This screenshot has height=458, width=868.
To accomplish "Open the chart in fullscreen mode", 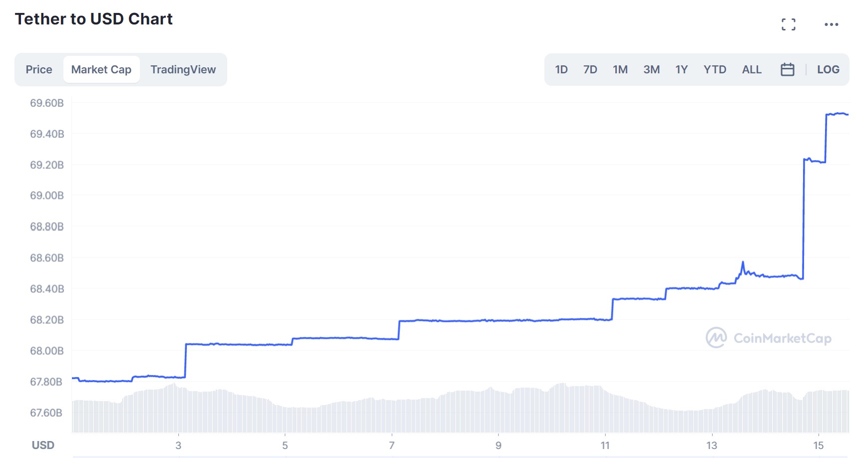I will (x=789, y=24).
